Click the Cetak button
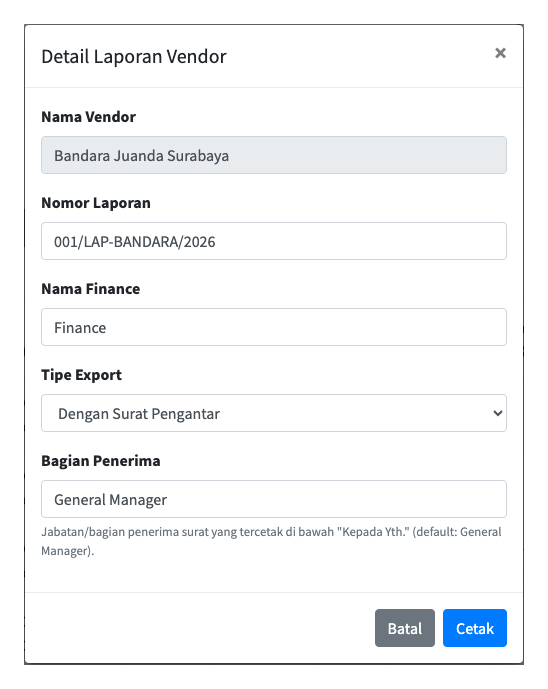The height and width of the screenshot is (689, 548). point(475,628)
